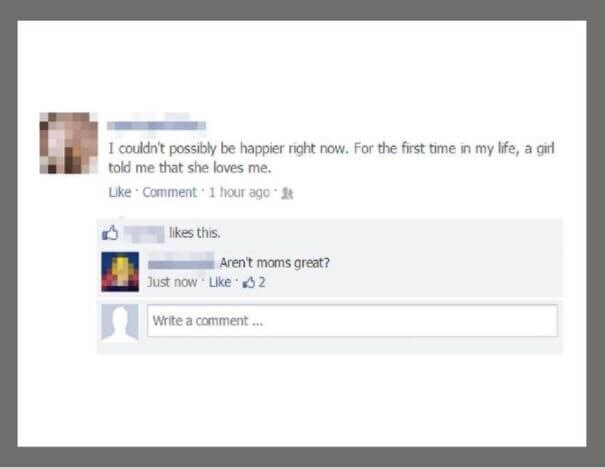Focus the 'Write a comment ...' field
605x469 pixels.
(x=352, y=321)
